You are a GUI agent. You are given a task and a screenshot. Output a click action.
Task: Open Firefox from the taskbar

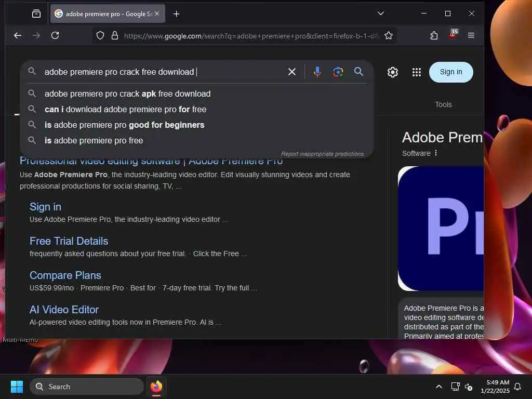pyautogui.click(x=156, y=387)
